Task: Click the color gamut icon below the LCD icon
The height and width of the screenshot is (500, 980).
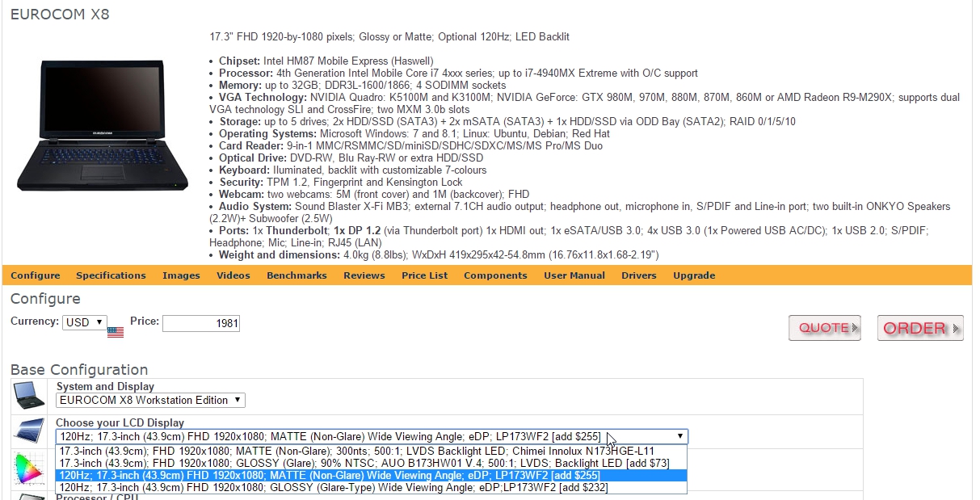Action: click(29, 468)
